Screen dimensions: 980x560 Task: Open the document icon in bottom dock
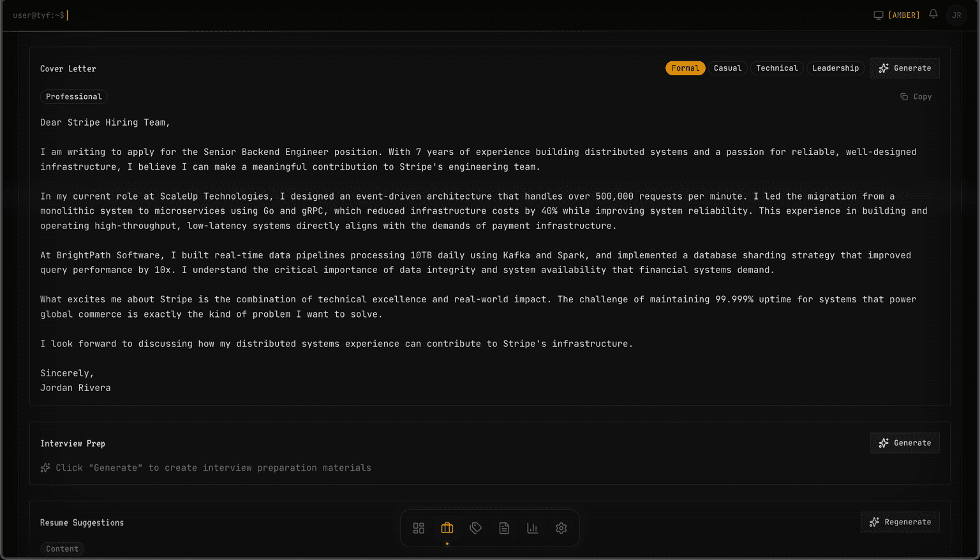click(504, 528)
